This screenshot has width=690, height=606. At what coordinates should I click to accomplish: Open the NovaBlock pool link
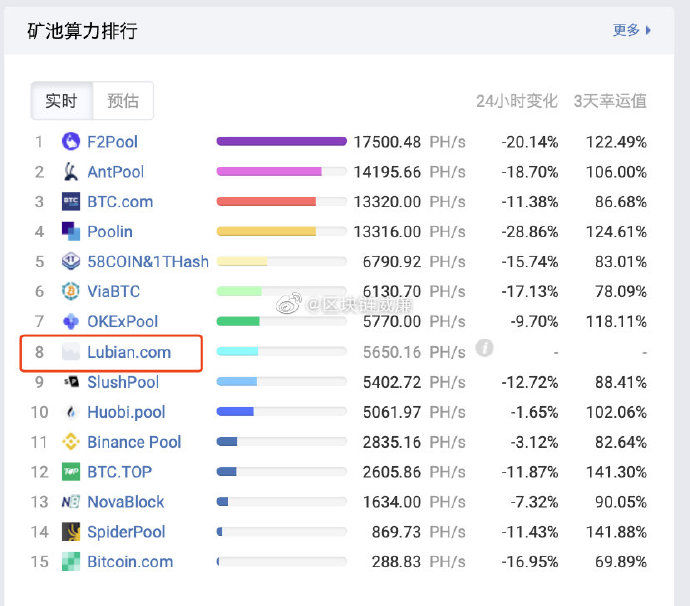(126, 502)
